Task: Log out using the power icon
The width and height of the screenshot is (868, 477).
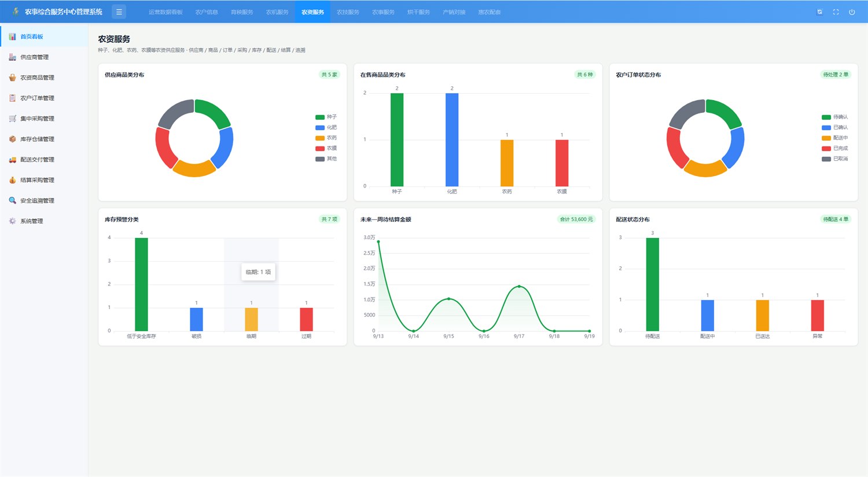Action: coord(852,12)
